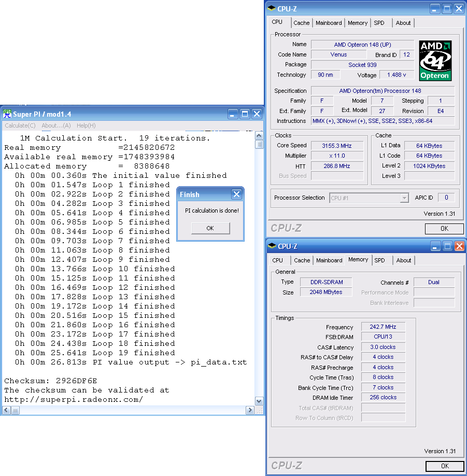Viewport: 467px width, 476px height.
Task: Click 'PI calculation is done!' message text
Action: (212, 211)
